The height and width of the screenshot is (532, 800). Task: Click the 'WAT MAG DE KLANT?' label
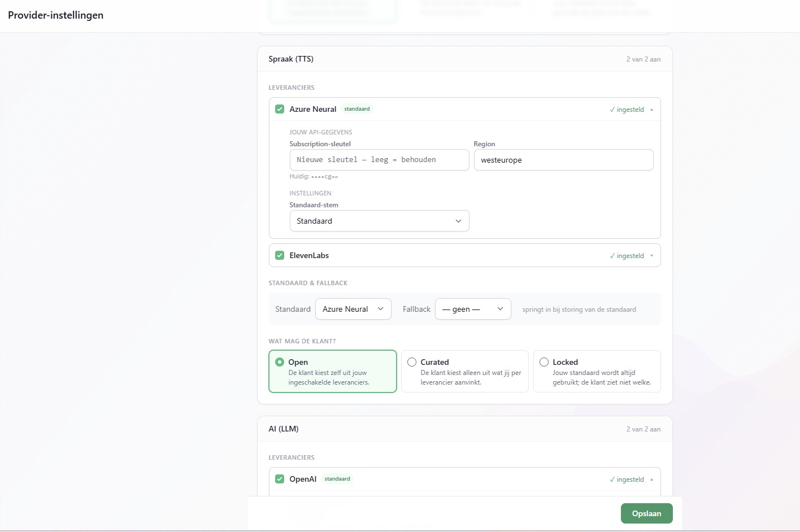point(302,341)
